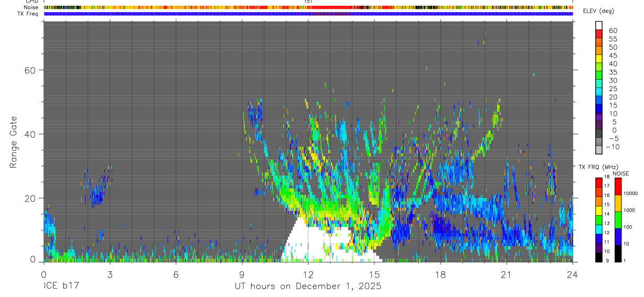Click the 60 tick label on Range Gate axis

29,70
